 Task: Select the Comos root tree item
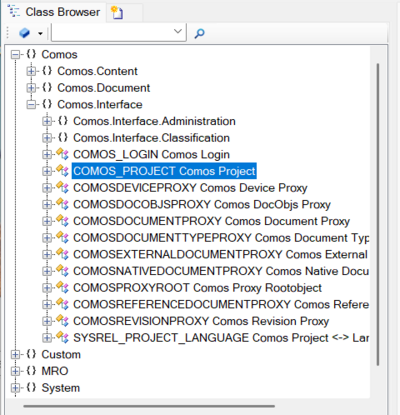(59, 54)
